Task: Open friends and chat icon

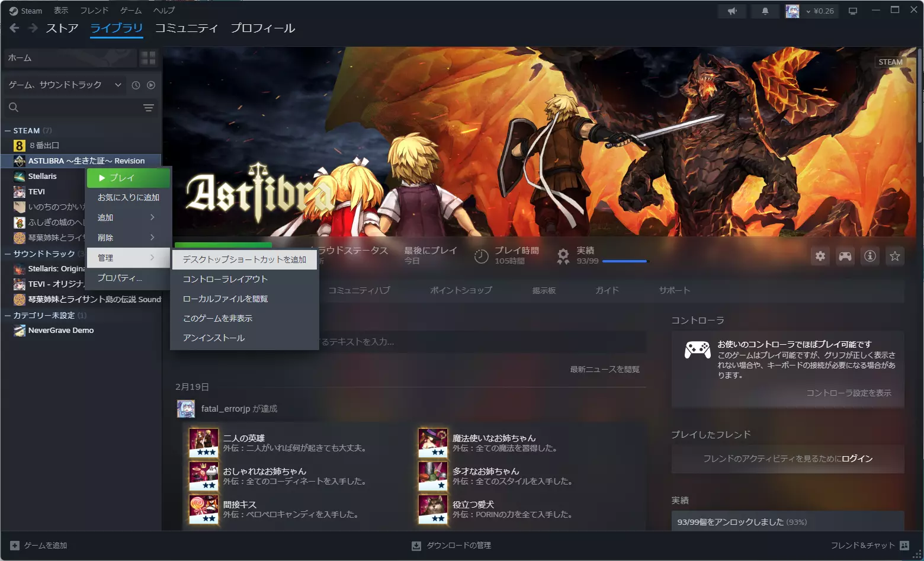Action: (904, 546)
